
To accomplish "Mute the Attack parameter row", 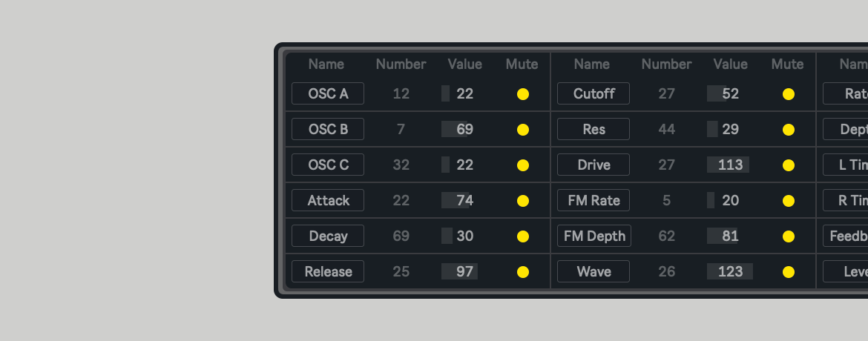I will 523,201.
